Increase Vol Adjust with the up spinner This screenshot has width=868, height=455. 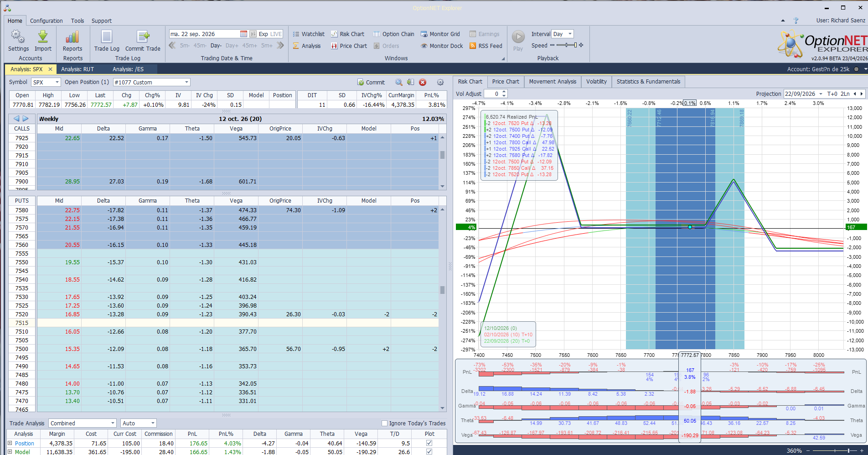(x=504, y=91)
